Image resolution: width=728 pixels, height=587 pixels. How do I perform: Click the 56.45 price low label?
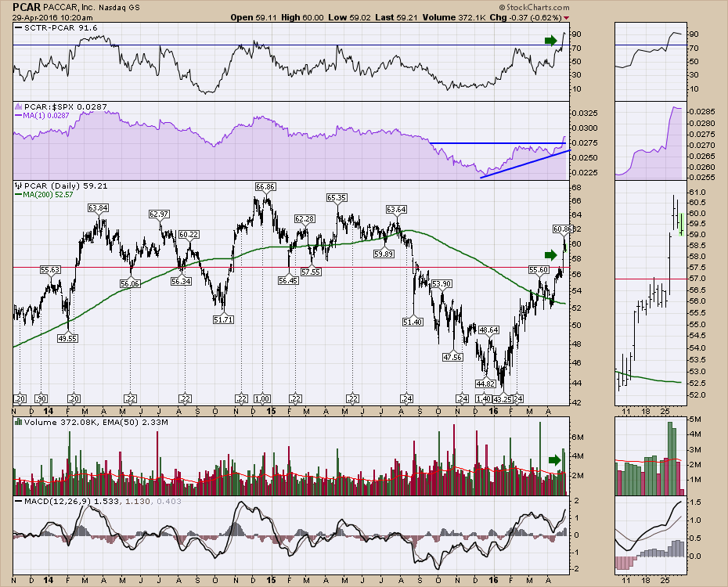pyautogui.click(x=288, y=280)
